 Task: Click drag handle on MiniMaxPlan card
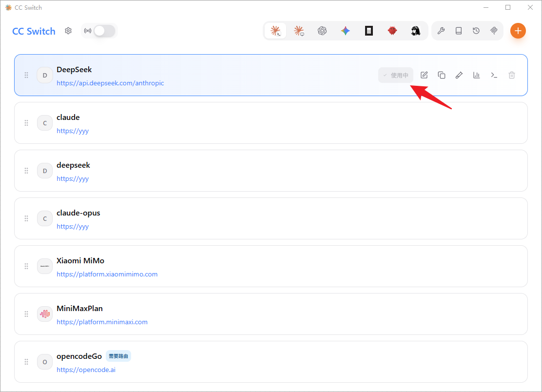[x=26, y=314]
